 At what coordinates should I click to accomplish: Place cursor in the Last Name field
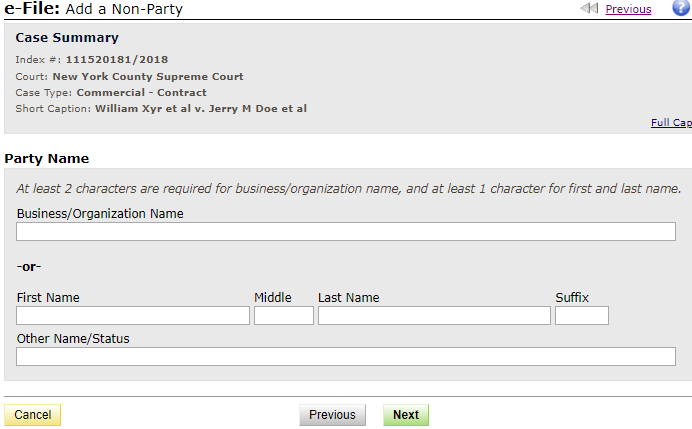(x=434, y=316)
